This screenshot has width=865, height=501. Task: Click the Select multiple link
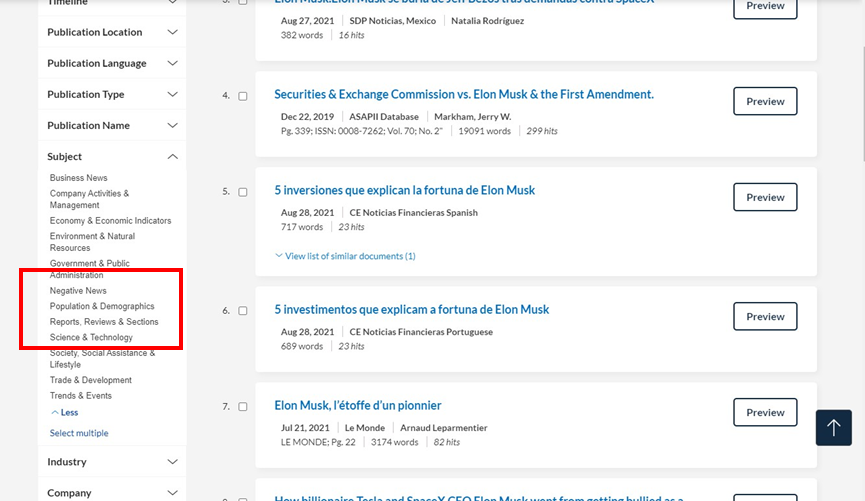(79, 433)
